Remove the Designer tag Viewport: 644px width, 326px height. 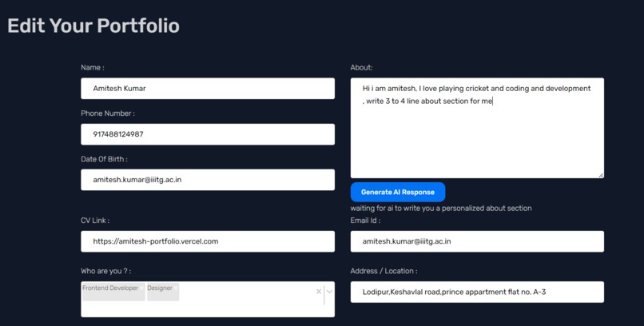176,288
